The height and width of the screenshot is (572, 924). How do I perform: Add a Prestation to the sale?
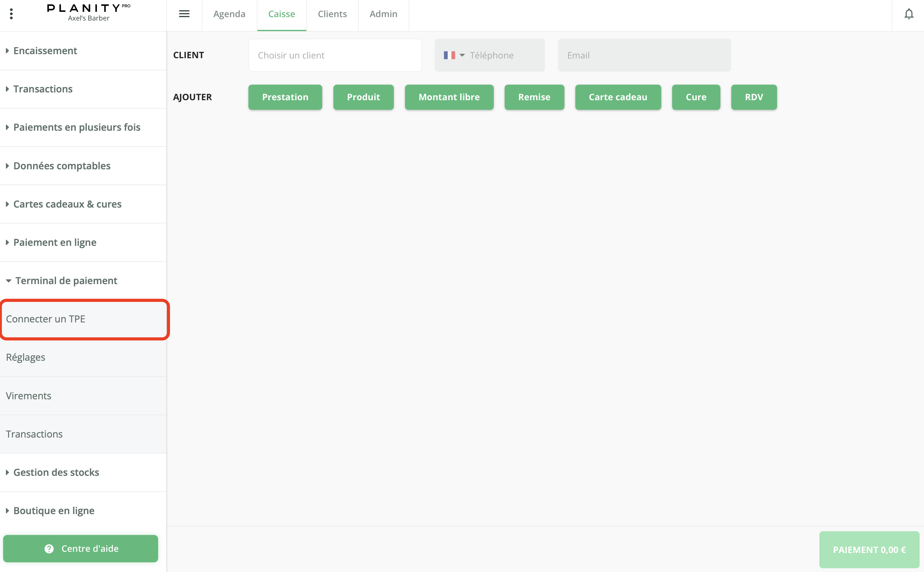click(285, 97)
